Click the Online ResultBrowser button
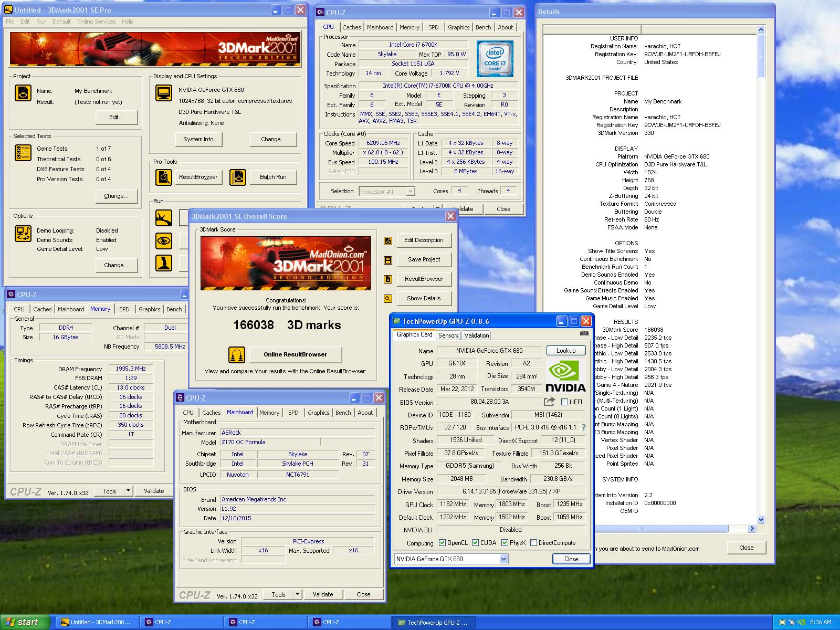The height and width of the screenshot is (630, 840). pos(295,354)
